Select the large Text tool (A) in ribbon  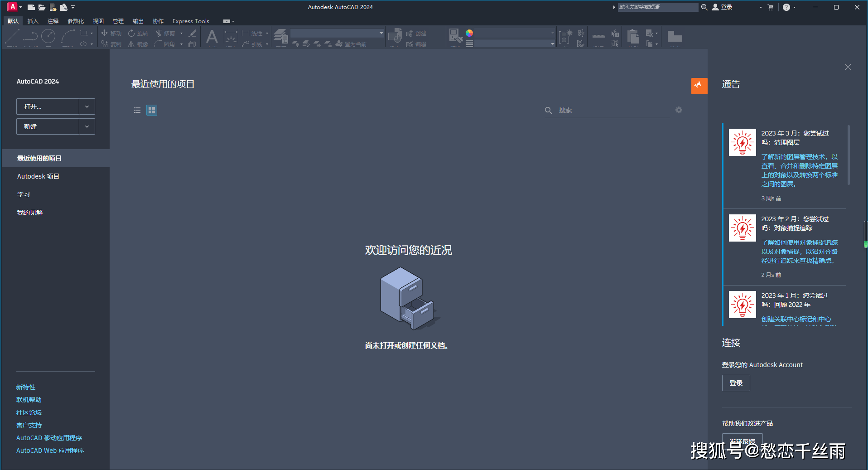(x=212, y=37)
